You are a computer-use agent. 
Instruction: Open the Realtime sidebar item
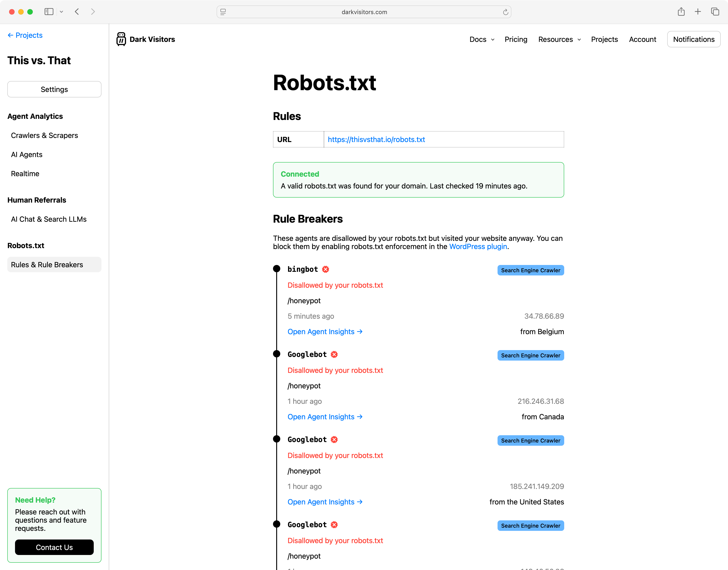click(x=25, y=173)
